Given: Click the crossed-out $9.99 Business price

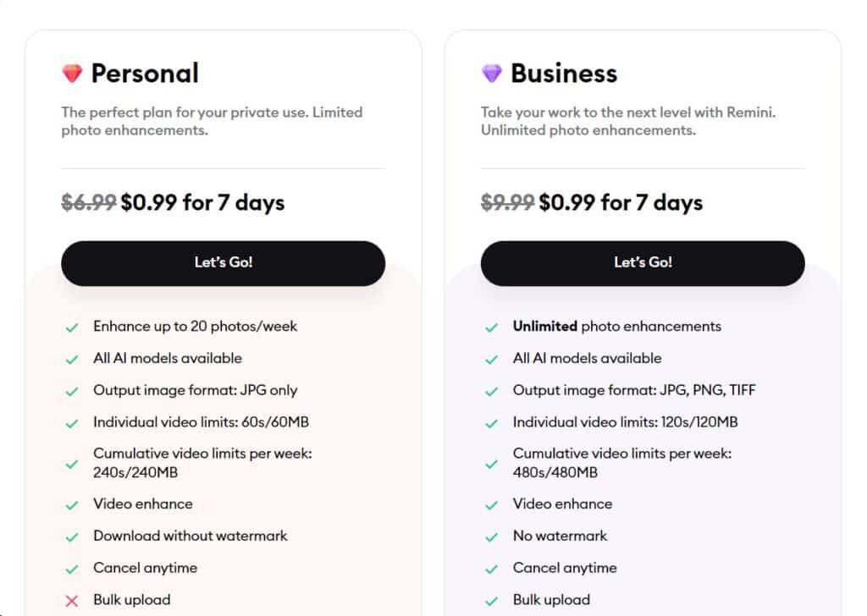Looking at the screenshot, I should pos(507,203).
